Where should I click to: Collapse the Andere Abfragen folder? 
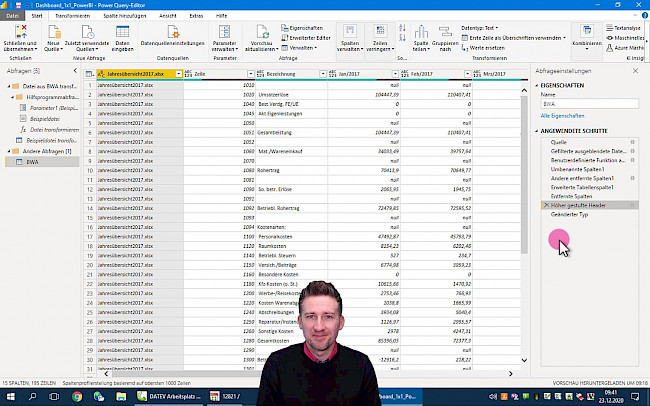coord(7,150)
